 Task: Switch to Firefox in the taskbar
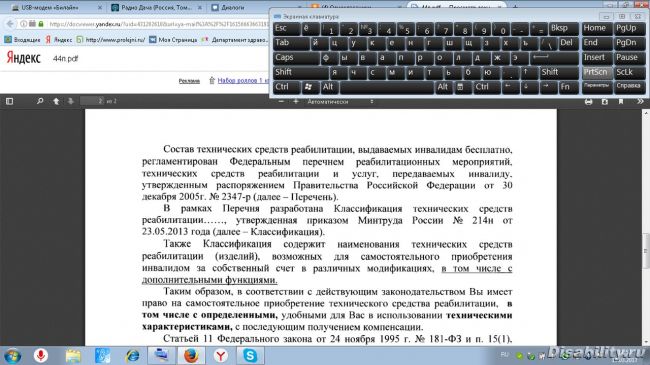click(x=191, y=356)
